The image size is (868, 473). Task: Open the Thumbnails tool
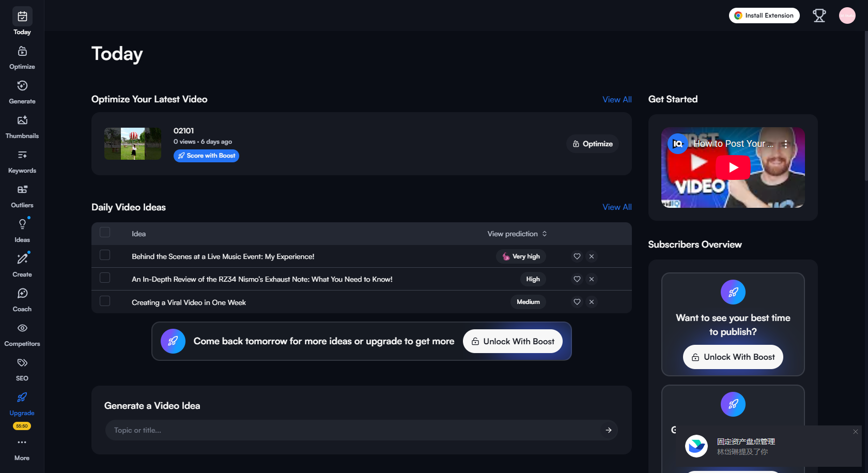tap(22, 127)
